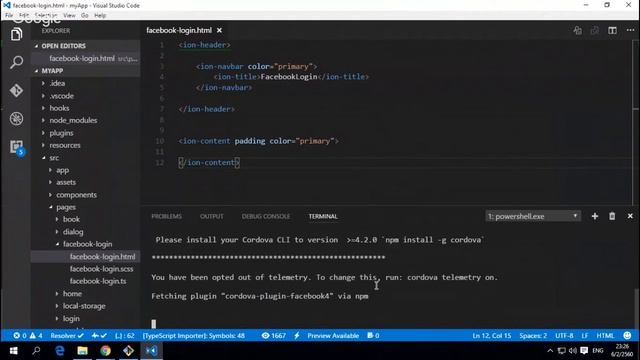The image size is (640, 360).
Task: Open the Explorer view icon
Action: [16, 34]
